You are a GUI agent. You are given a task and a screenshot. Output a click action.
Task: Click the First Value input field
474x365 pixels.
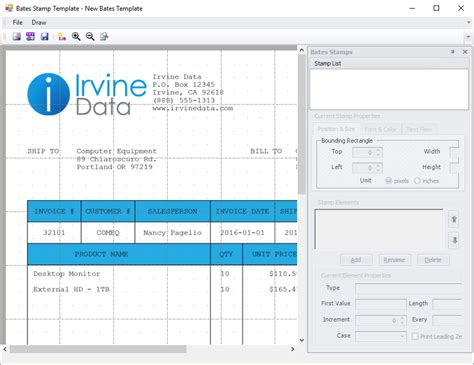(381, 304)
